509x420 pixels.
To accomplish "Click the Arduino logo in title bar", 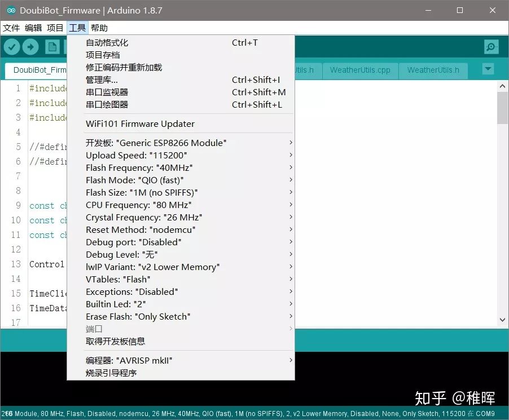I will tap(11, 10).
